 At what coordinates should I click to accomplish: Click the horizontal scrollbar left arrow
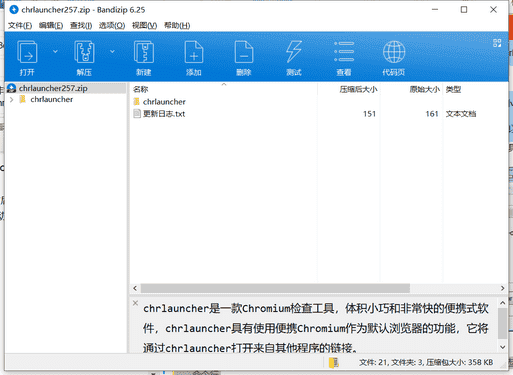pyautogui.click(x=135, y=288)
